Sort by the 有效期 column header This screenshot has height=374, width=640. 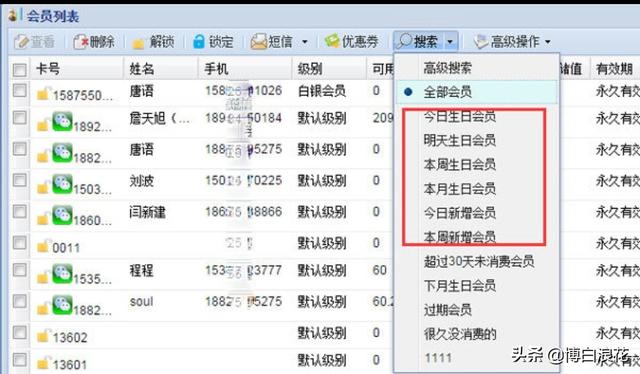[x=614, y=69]
